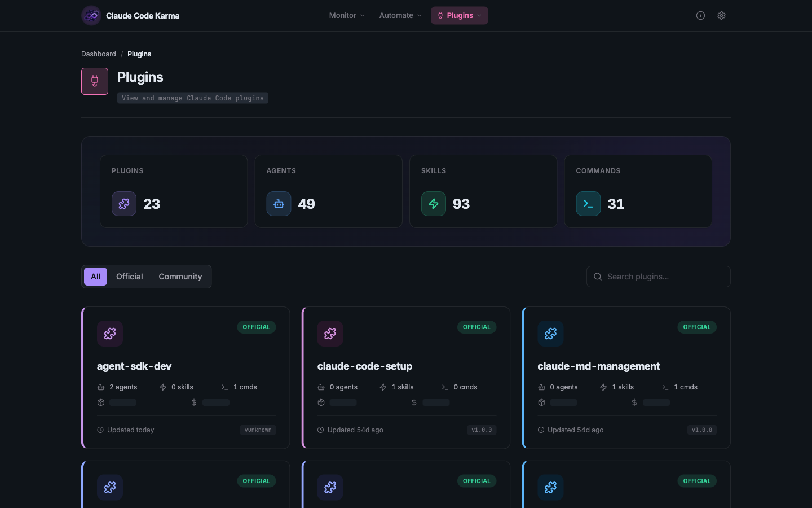Click the v1.0.0 tag on claude-code-setup card
The width and height of the screenshot is (812, 508).
point(482,430)
